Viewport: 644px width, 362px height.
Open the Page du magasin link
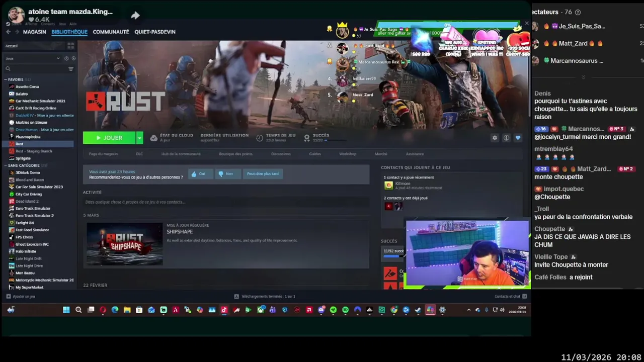[x=103, y=154]
